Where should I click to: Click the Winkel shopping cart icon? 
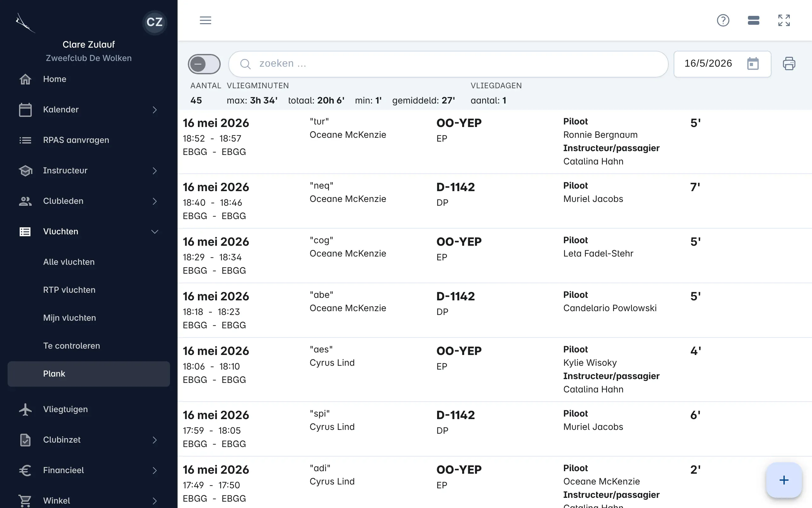[x=25, y=501]
